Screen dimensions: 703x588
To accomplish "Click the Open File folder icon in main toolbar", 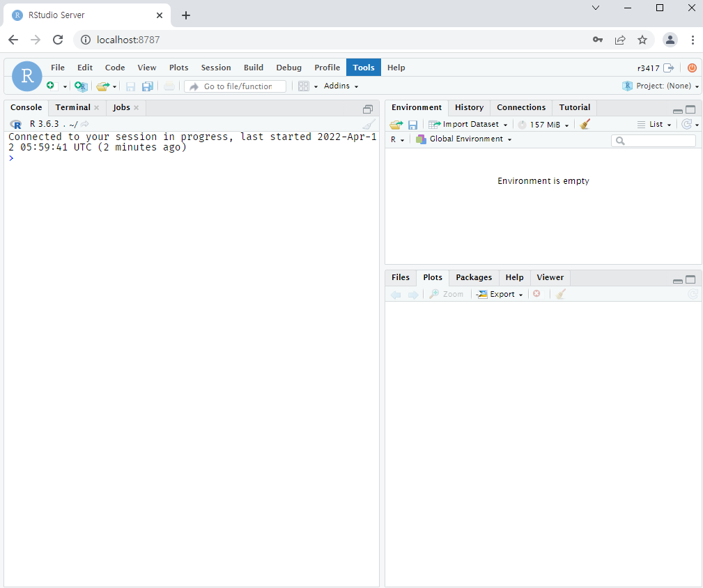I will click(102, 86).
